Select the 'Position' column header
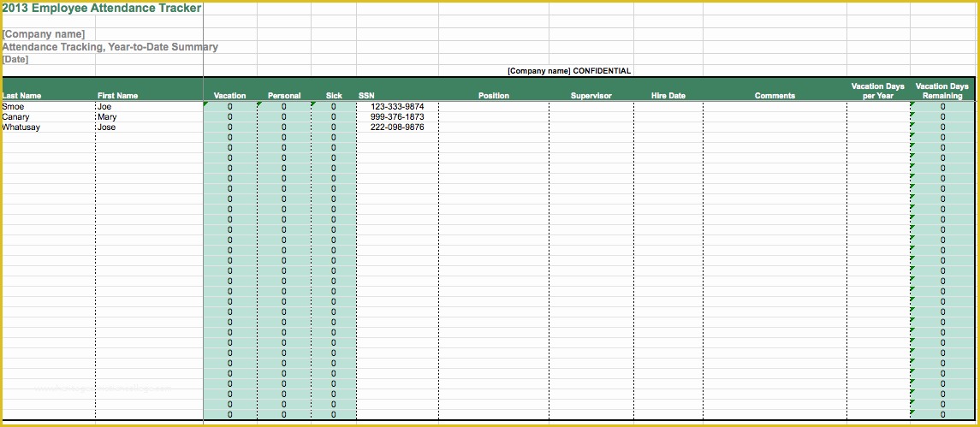Screen dimensions: 980x427 [x=494, y=96]
